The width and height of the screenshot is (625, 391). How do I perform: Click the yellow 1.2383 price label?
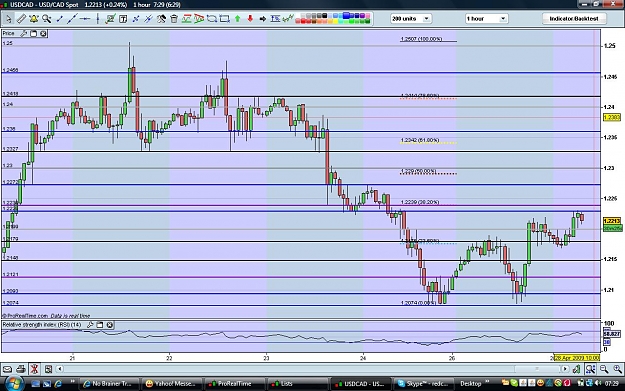[x=612, y=117]
